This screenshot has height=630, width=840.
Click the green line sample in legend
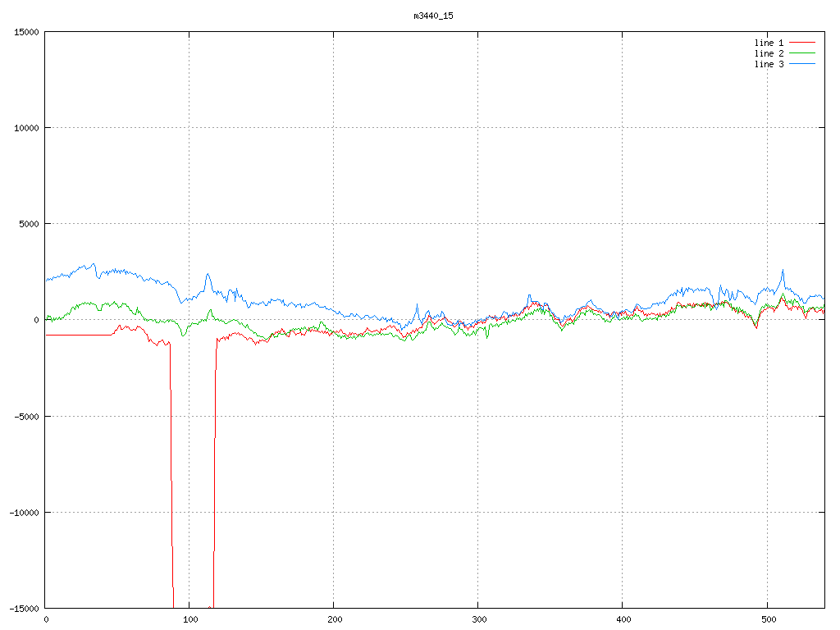tap(803, 52)
